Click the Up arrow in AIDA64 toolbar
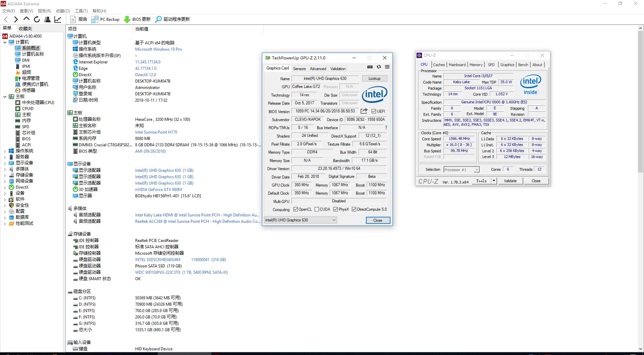Image resolution: width=644 pixels, height=355 pixels. [26, 19]
